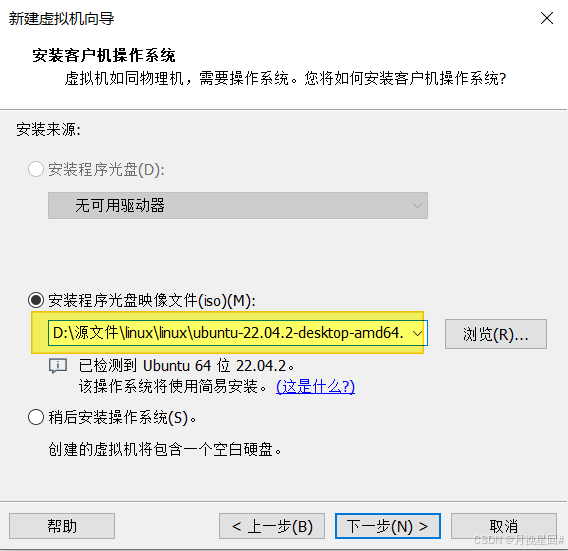The width and height of the screenshot is (568, 551).
Task: Open the 无可用驱动器 drive combo box
Action: [238, 205]
